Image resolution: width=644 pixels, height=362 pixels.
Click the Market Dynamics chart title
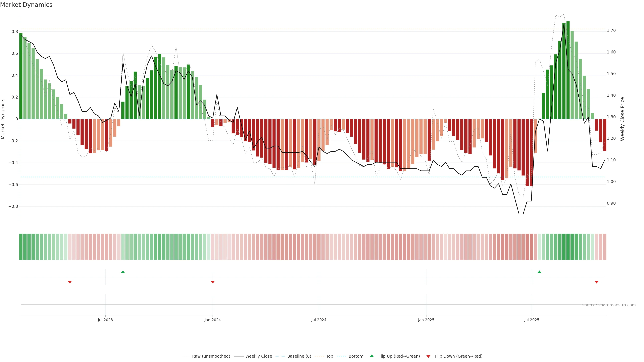point(26,5)
